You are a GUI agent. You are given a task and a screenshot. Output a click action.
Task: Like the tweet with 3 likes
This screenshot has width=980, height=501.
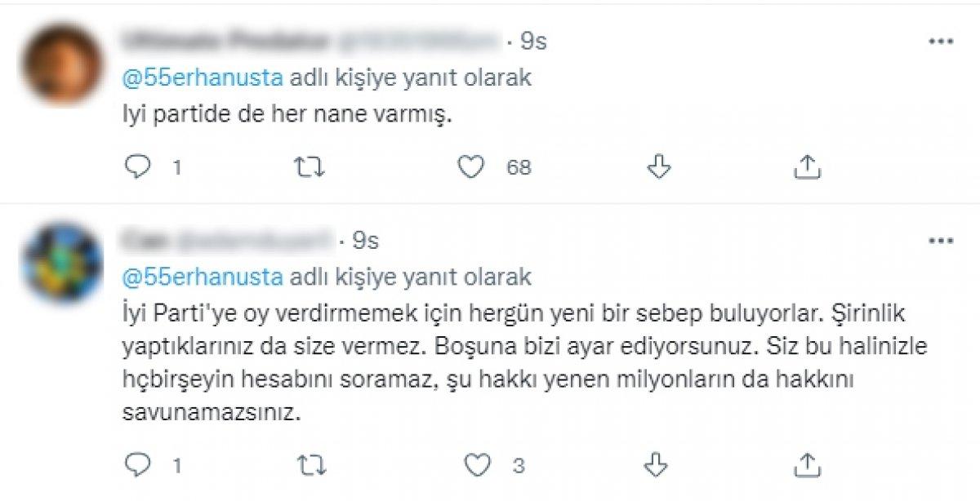click(x=478, y=465)
